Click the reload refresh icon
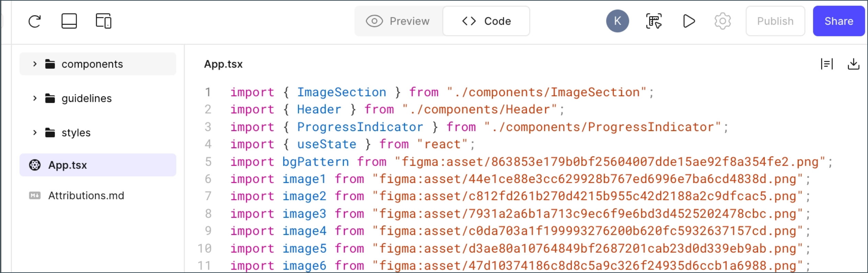This screenshot has width=868, height=273. click(x=35, y=21)
